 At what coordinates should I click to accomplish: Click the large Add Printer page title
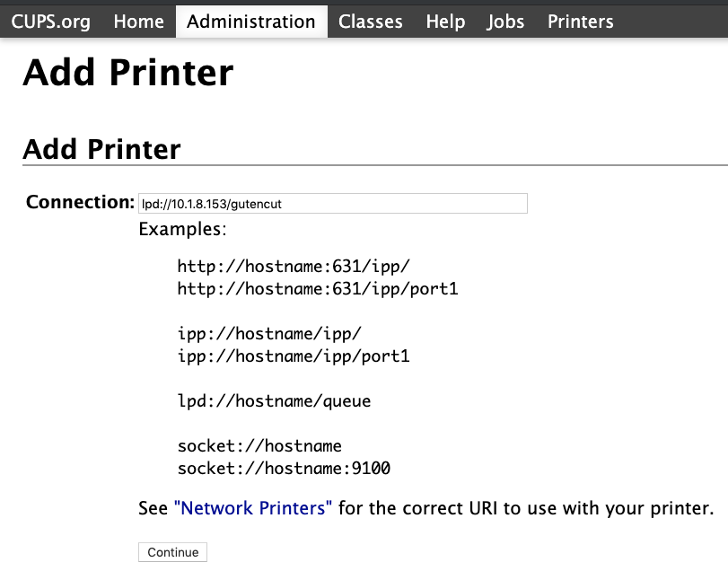point(128,73)
